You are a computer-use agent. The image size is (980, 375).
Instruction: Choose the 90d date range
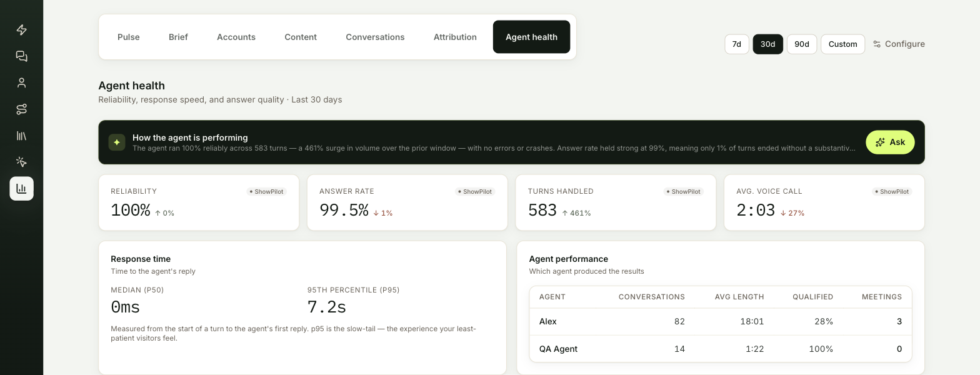pyautogui.click(x=802, y=44)
